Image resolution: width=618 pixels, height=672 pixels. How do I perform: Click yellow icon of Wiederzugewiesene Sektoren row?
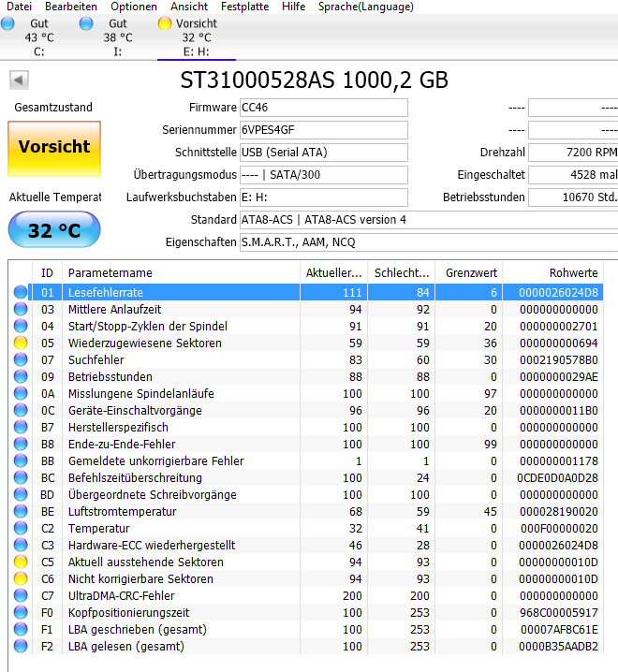click(21, 343)
